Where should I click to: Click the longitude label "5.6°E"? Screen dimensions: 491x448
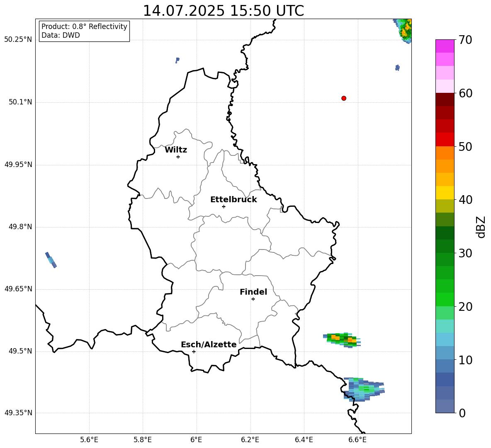[x=89, y=440]
